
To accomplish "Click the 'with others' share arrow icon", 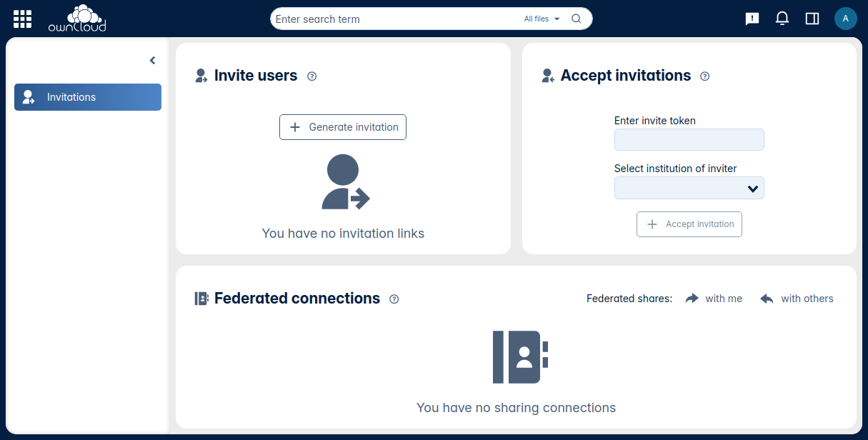I will pos(767,298).
